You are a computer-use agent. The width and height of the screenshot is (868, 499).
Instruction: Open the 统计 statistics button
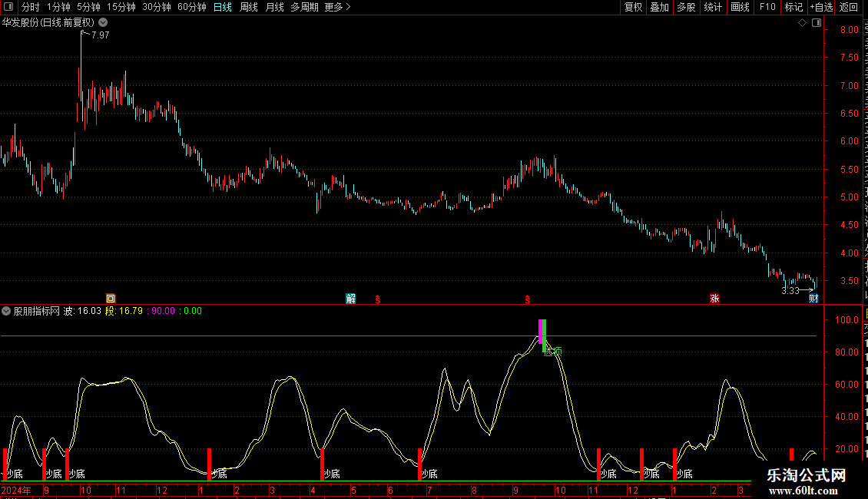(x=713, y=7)
